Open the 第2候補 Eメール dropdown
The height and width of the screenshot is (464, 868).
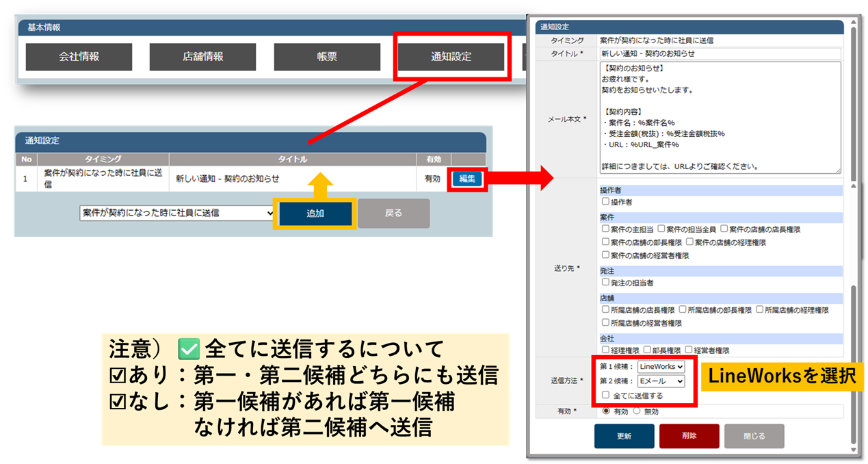coord(661,381)
